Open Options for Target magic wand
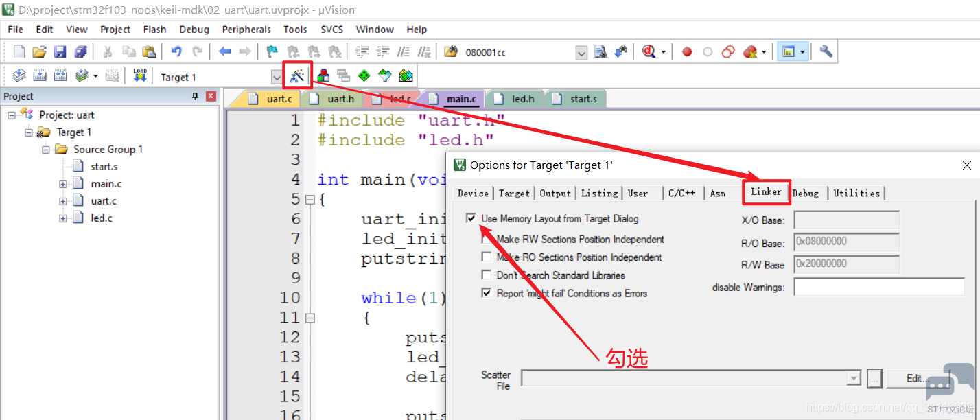This screenshot has width=980, height=420. pos(297,75)
